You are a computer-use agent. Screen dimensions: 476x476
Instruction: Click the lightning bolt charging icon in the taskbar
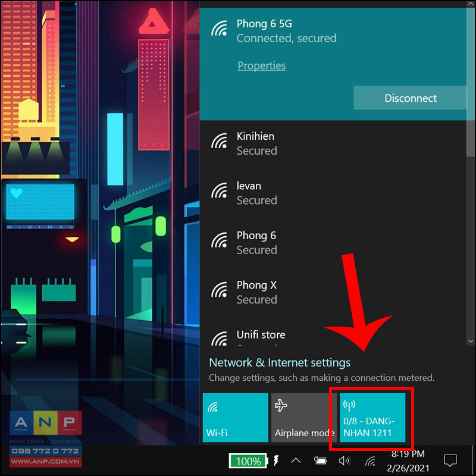point(276,461)
